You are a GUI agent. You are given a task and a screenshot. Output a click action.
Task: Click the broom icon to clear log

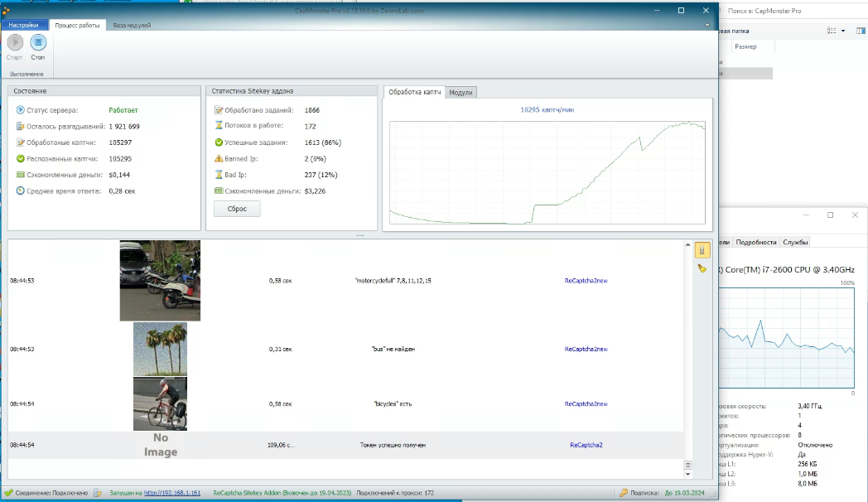point(701,268)
